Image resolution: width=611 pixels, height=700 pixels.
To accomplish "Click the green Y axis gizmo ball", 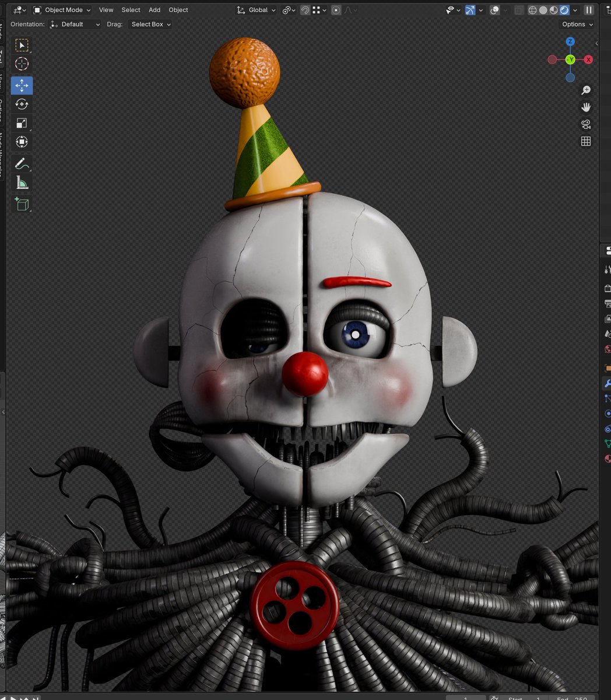I will click(570, 60).
